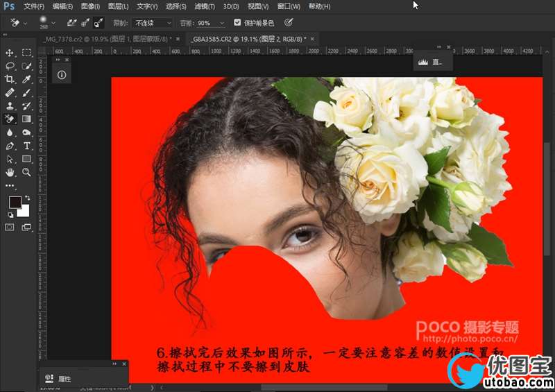Switch to the _G8A3585.CR2 document tab
The width and height of the screenshot is (555, 392).
(x=248, y=39)
